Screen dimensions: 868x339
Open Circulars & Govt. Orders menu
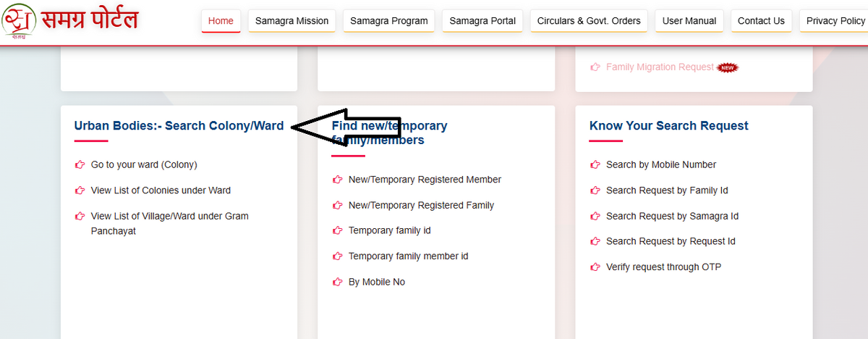click(589, 21)
